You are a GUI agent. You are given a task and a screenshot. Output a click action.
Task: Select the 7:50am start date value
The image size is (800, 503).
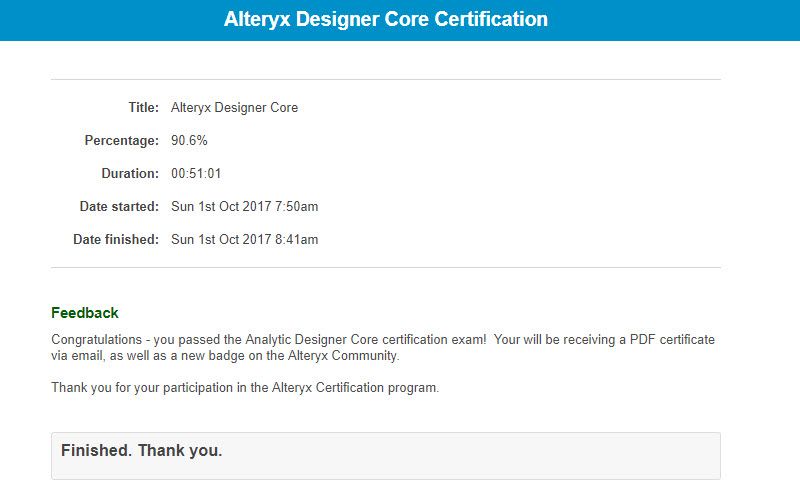tap(245, 207)
